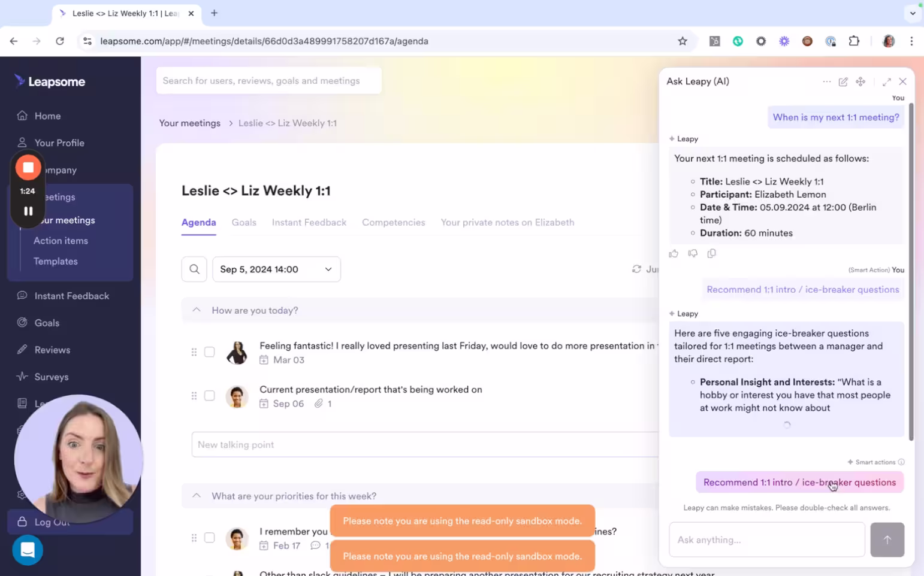
Task: Click the Smart actions info icon
Action: pos(901,462)
